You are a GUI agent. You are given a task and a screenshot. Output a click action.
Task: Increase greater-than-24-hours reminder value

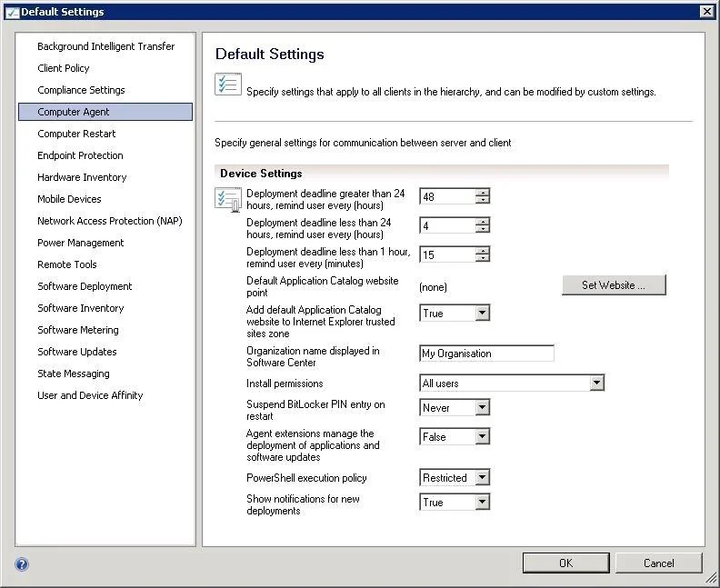(482, 193)
